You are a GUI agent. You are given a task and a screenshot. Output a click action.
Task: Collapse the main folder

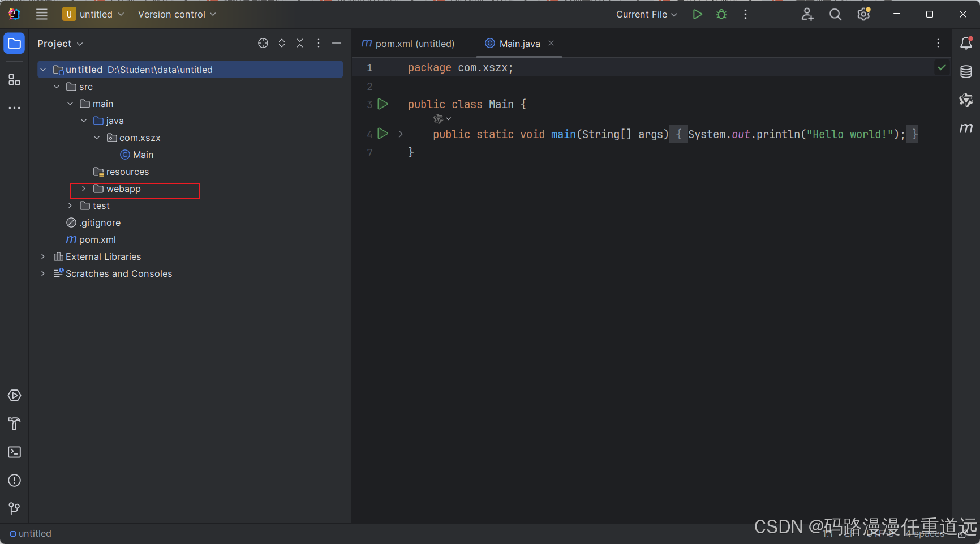(70, 104)
